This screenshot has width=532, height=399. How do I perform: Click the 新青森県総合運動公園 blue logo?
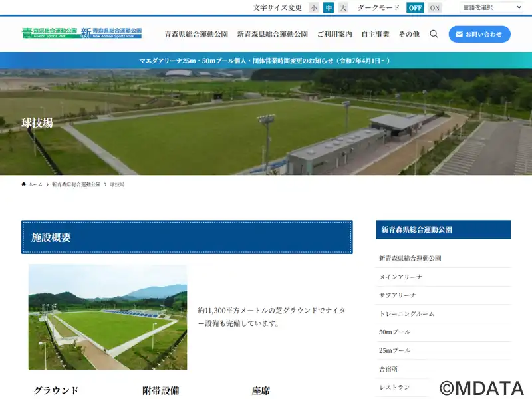tap(111, 33)
